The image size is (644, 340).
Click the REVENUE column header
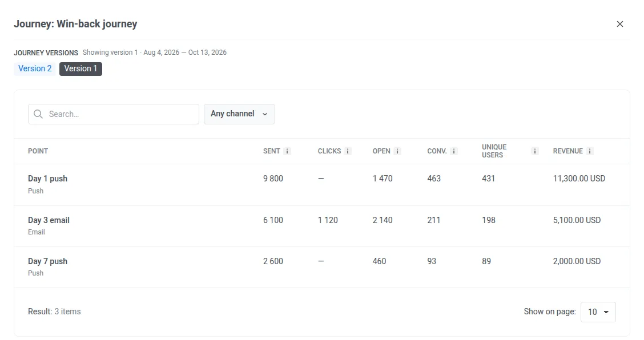pos(567,151)
